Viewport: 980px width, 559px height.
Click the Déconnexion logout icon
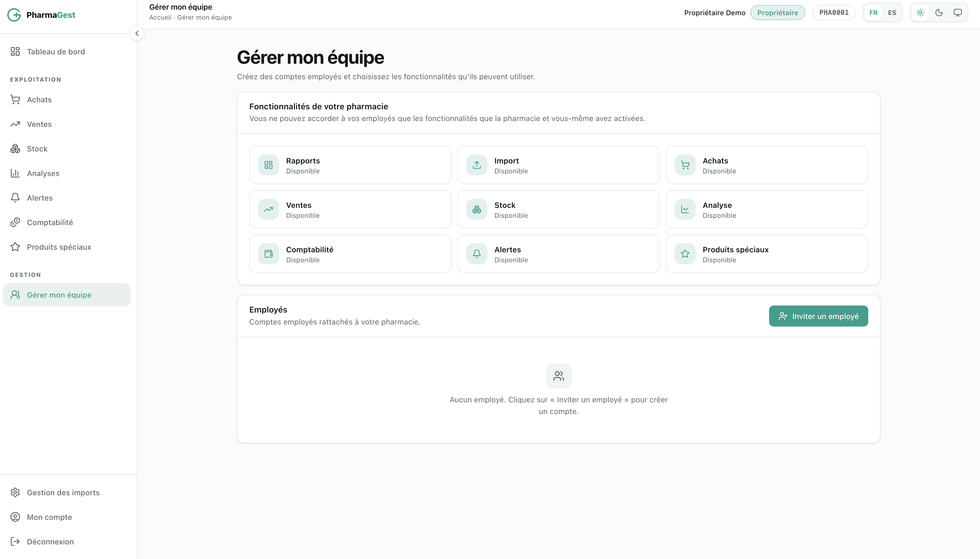tap(15, 542)
